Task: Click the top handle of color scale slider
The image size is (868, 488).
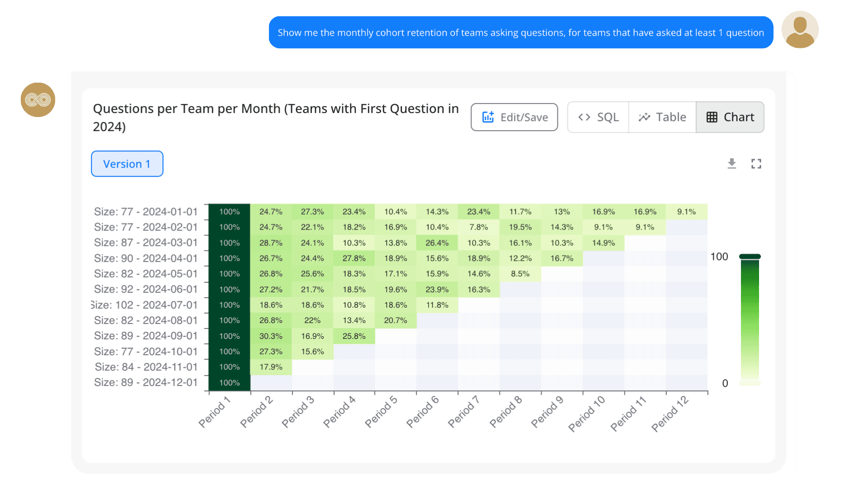Action: pyautogui.click(x=750, y=257)
